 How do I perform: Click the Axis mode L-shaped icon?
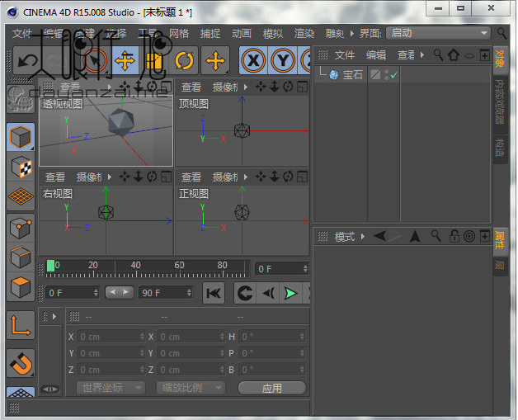pyautogui.click(x=21, y=325)
